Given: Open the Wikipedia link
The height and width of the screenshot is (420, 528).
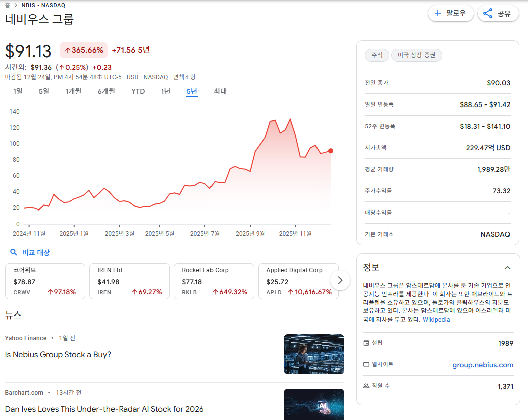Looking at the screenshot, I should pos(436,320).
